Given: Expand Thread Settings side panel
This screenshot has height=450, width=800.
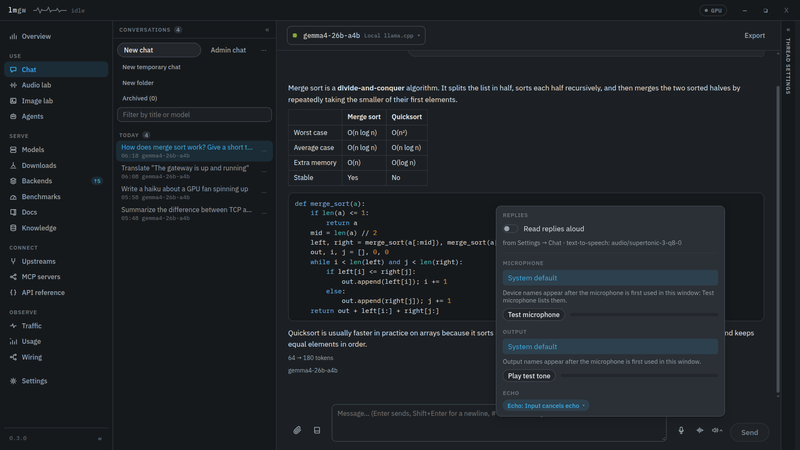Looking at the screenshot, I should click(x=788, y=61).
